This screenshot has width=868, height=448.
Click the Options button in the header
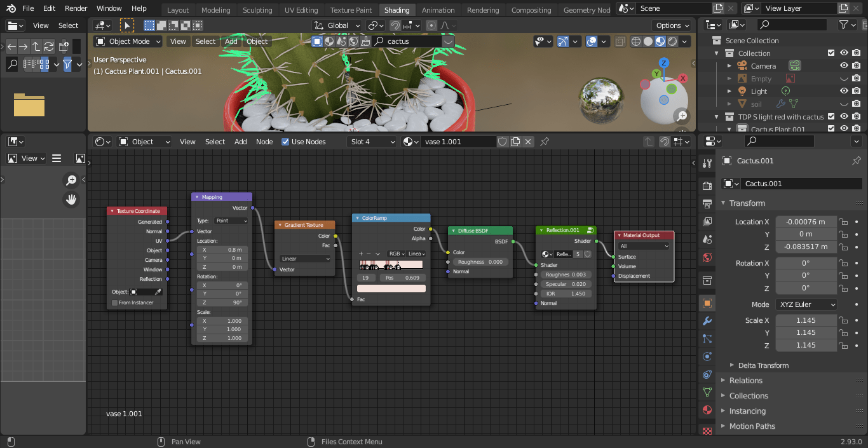[671, 25]
